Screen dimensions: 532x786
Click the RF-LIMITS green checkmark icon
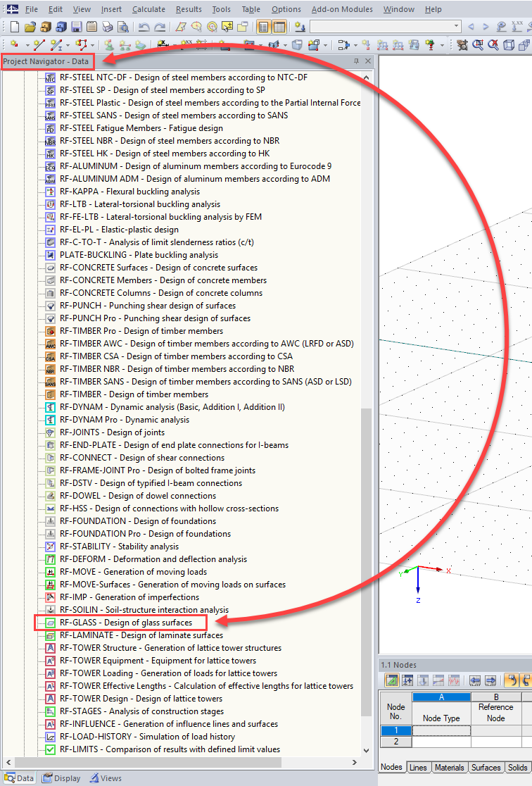(50, 749)
